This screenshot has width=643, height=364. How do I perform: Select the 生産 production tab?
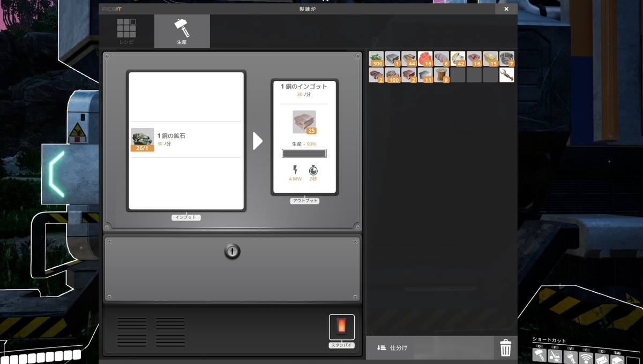coord(182,31)
